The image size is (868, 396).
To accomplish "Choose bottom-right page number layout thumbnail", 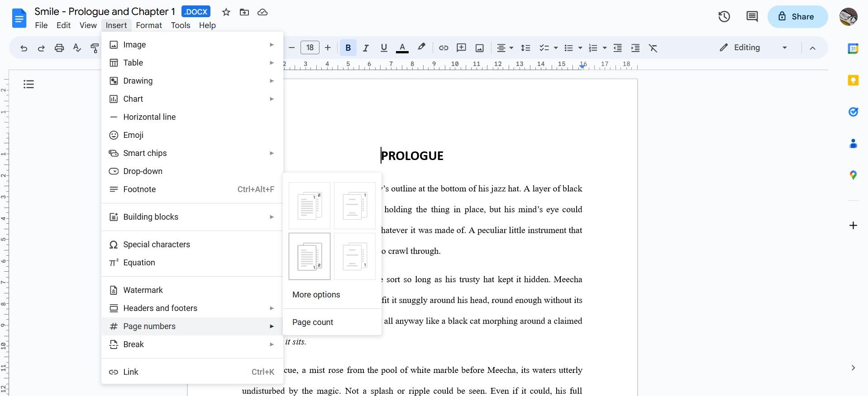I will [354, 256].
